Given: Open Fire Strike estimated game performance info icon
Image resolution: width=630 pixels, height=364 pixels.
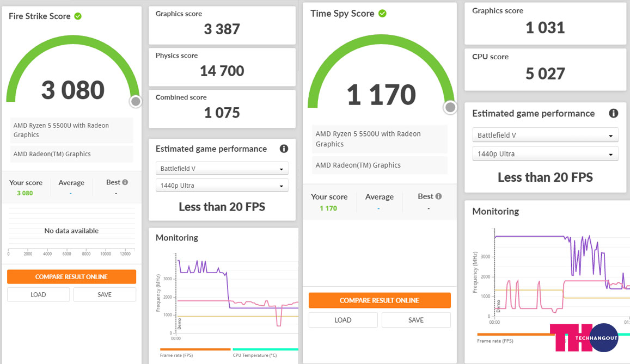Looking at the screenshot, I should point(284,149).
